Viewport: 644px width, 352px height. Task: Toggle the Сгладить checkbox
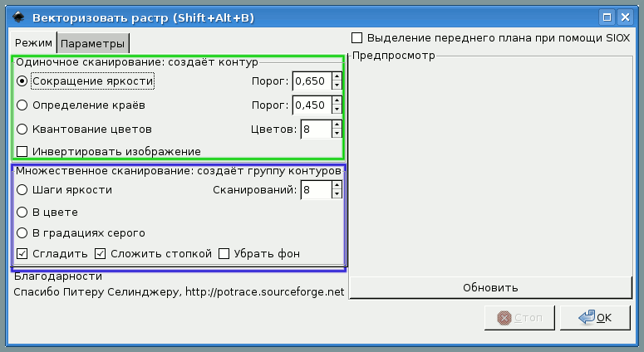click(x=22, y=253)
